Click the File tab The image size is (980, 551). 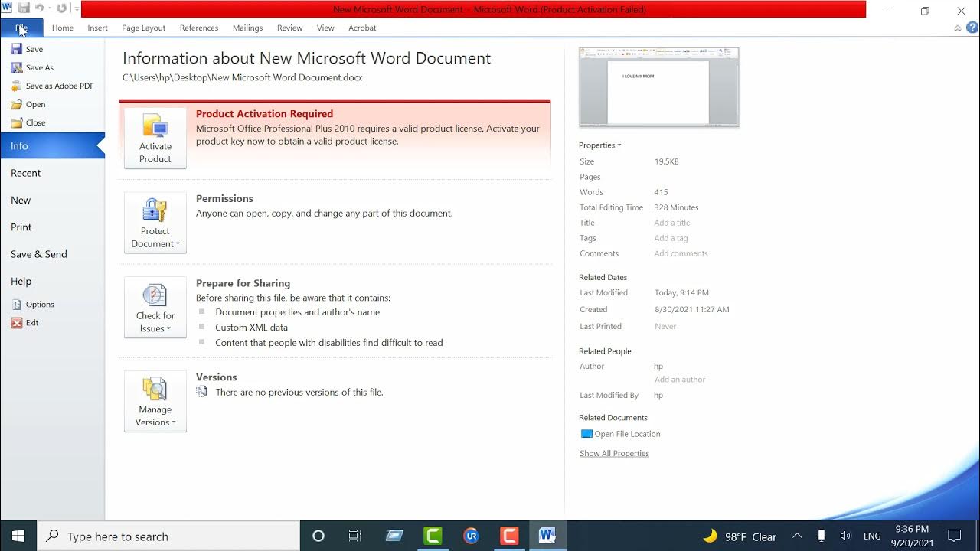click(21, 28)
